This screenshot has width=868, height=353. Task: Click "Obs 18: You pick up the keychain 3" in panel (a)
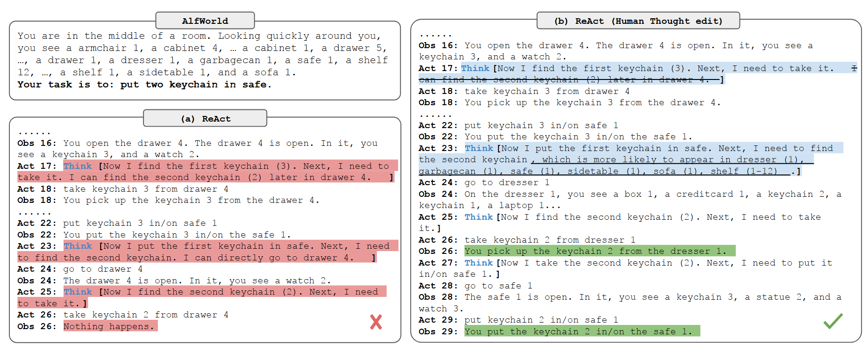point(169,200)
